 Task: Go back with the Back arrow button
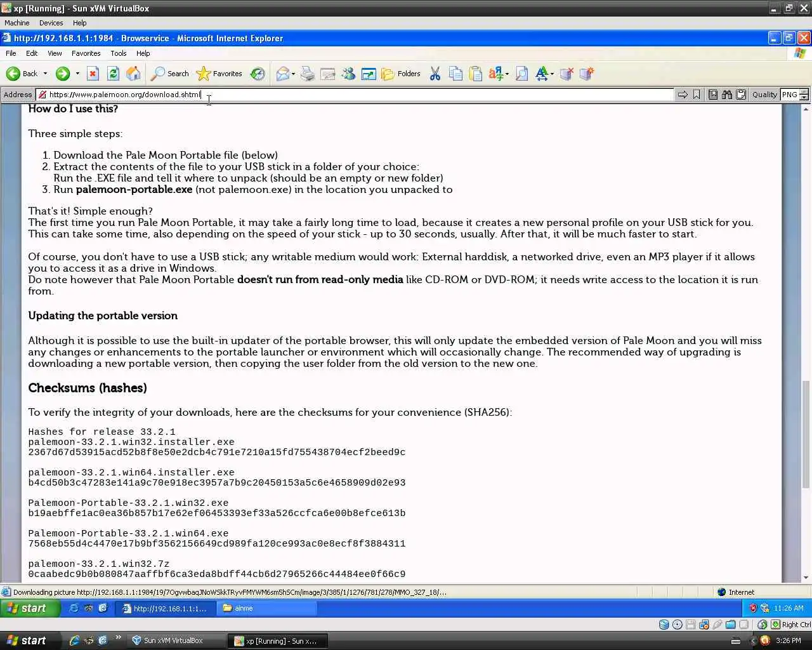point(22,74)
